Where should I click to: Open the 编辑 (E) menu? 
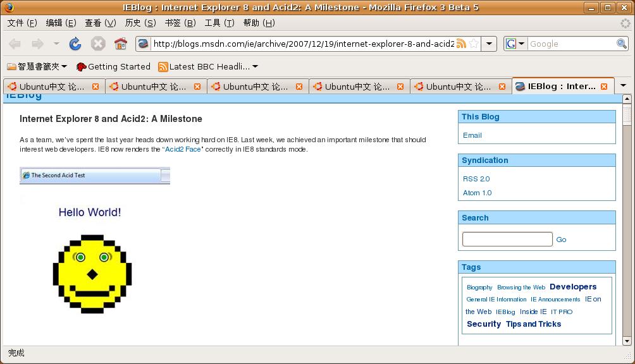coord(61,23)
